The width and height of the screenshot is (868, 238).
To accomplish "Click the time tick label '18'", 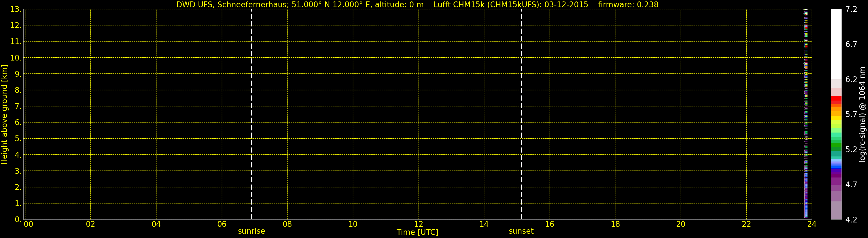I will [x=615, y=224].
